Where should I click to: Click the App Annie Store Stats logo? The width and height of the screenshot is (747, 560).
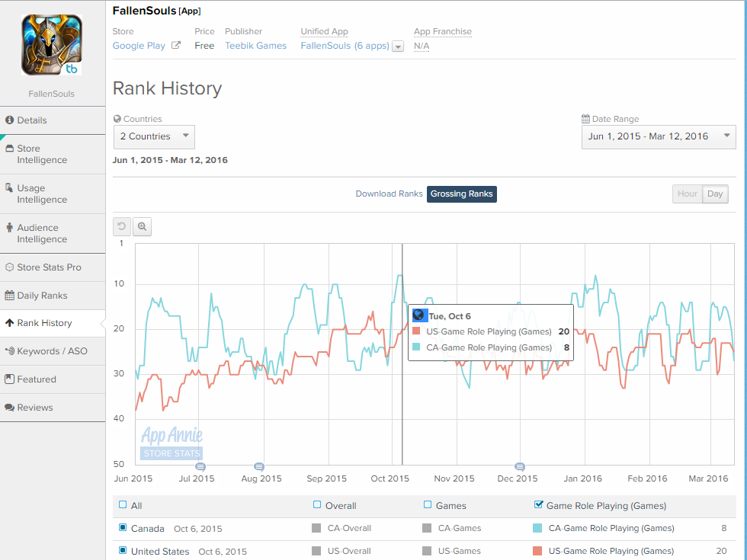click(172, 443)
